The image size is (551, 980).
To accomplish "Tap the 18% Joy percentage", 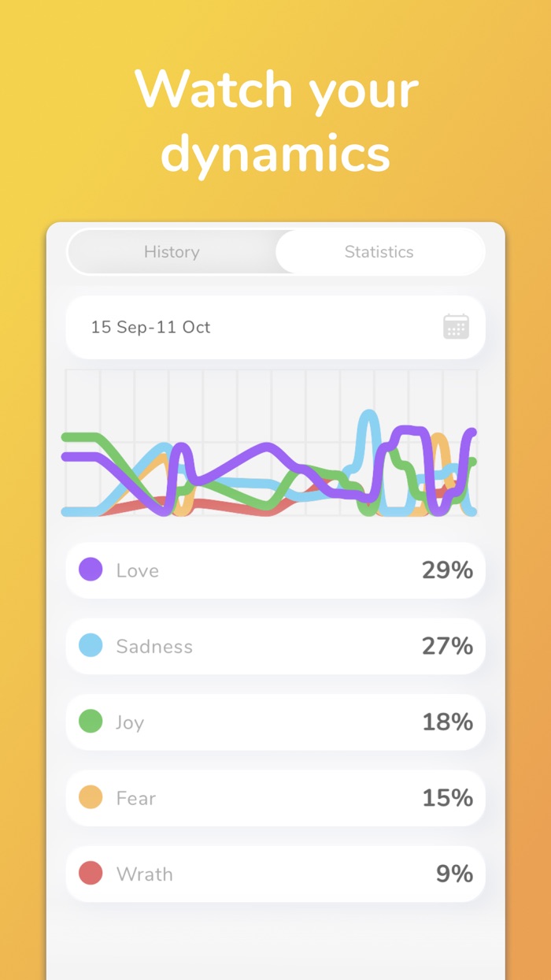I will pos(447,722).
